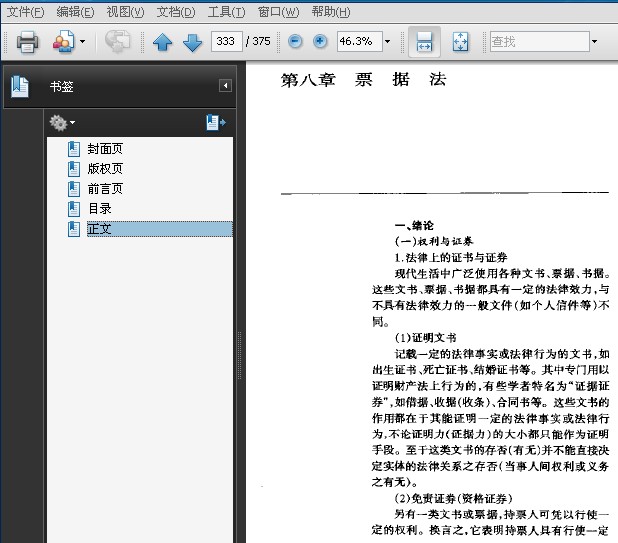
Task: Select the 版权页 bookmark
Action: 105,169
